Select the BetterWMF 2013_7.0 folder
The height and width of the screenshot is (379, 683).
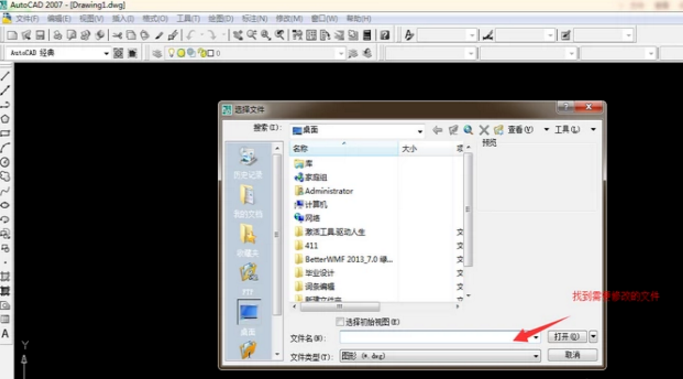click(344, 259)
